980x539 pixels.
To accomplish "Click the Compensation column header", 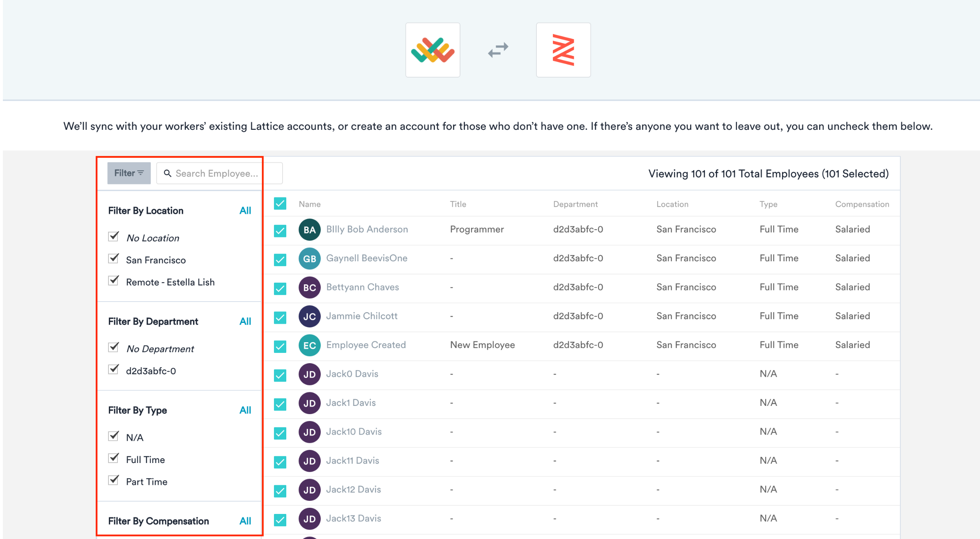I will coord(862,204).
